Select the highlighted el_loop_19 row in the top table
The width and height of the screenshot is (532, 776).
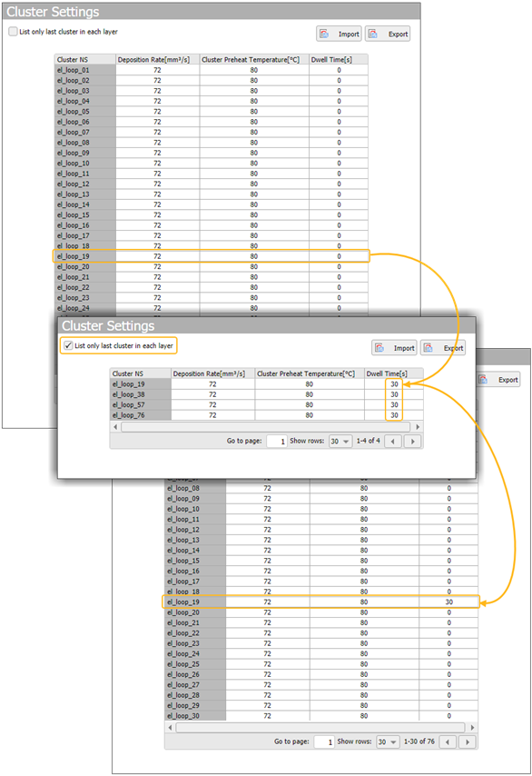pyautogui.click(x=212, y=256)
